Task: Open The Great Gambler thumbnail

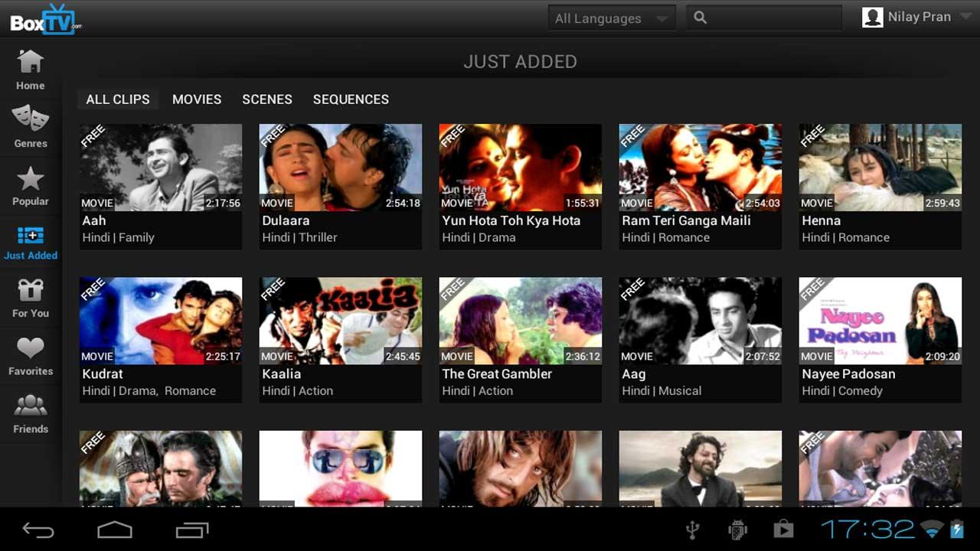Action: 521,321
